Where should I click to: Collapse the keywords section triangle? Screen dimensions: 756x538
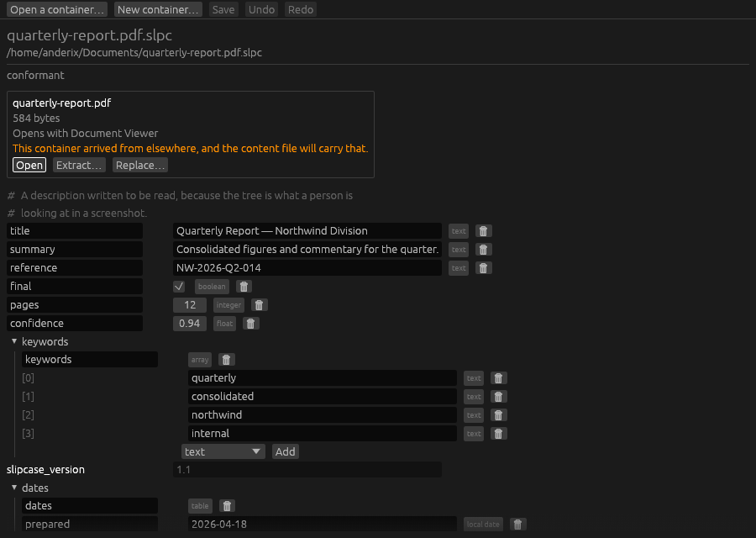[14, 341]
